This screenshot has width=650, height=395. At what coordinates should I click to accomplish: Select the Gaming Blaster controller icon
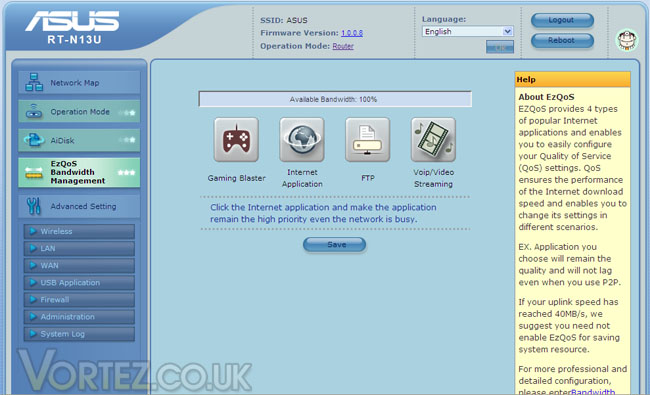click(236, 140)
